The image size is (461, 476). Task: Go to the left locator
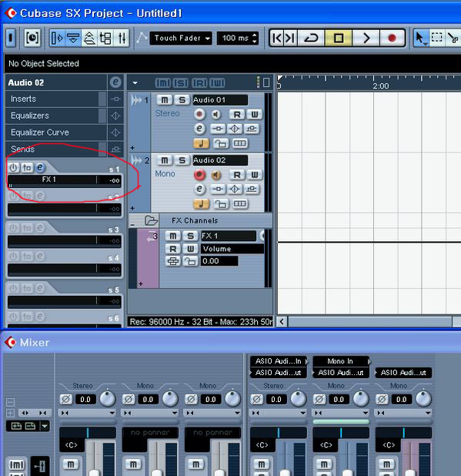[276, 39]
